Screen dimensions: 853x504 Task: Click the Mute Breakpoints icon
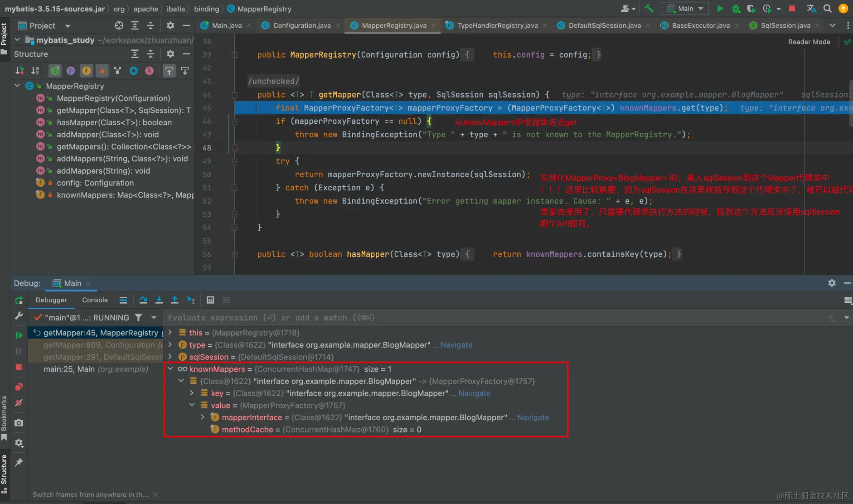coord(19,402)
